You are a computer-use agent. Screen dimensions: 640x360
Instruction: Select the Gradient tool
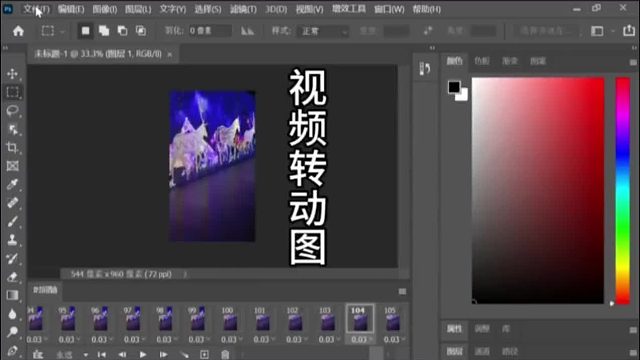[x=12, y=295]
